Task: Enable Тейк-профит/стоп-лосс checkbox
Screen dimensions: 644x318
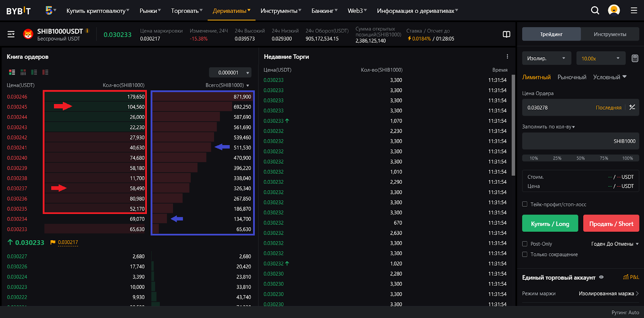Action: coord(525,204)
